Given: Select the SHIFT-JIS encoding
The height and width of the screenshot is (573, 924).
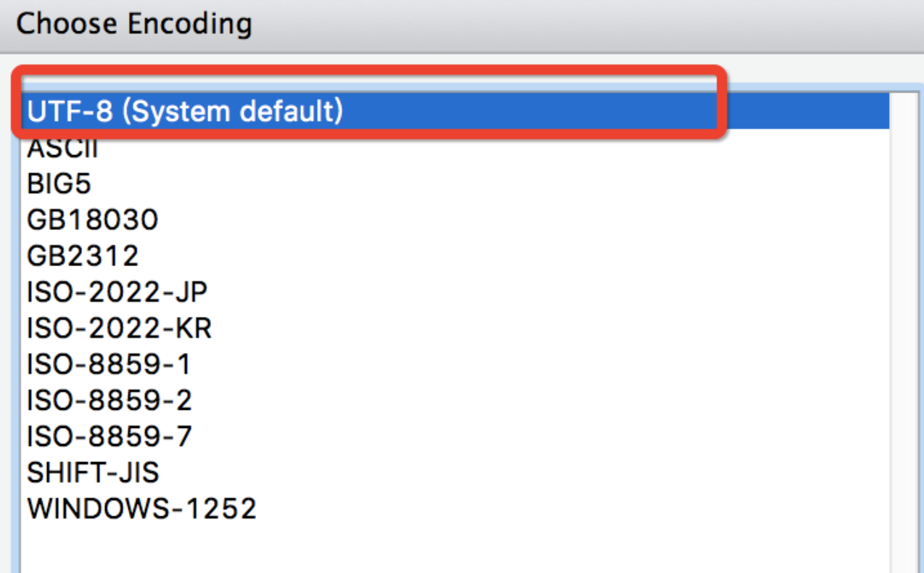Looking at the screenshot, I should 93,473.
